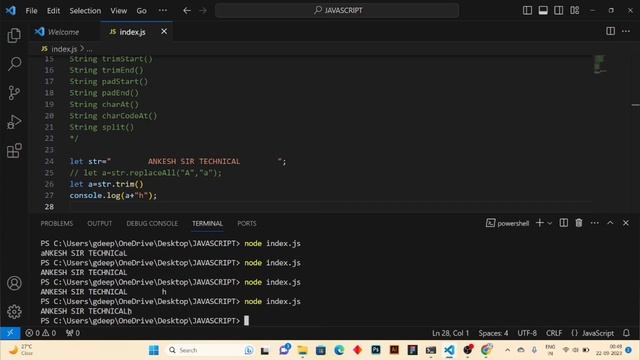Open the View menu
640x360 pixels.
point(118,11)
